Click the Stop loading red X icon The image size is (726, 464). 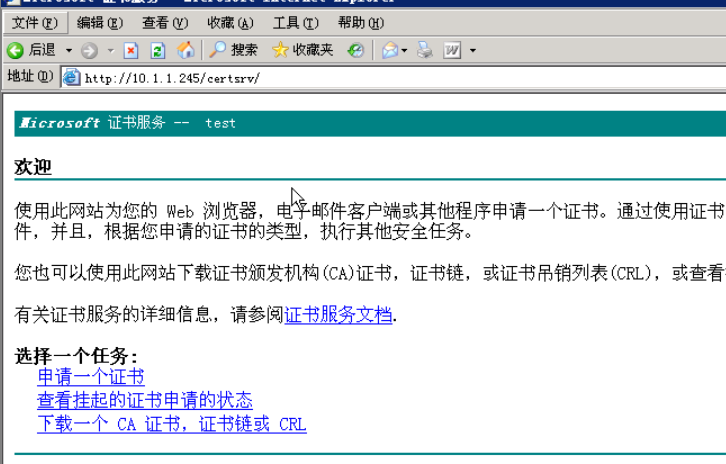tap(131, 50)
